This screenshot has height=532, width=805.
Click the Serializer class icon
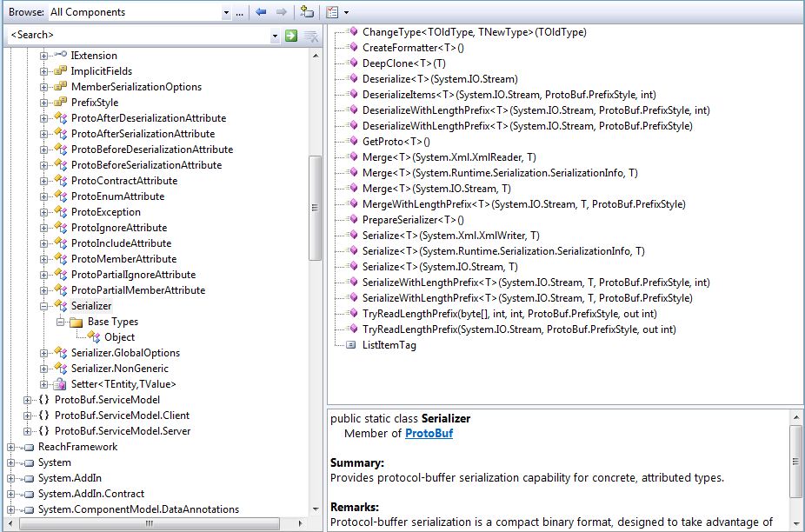point(60,306)
